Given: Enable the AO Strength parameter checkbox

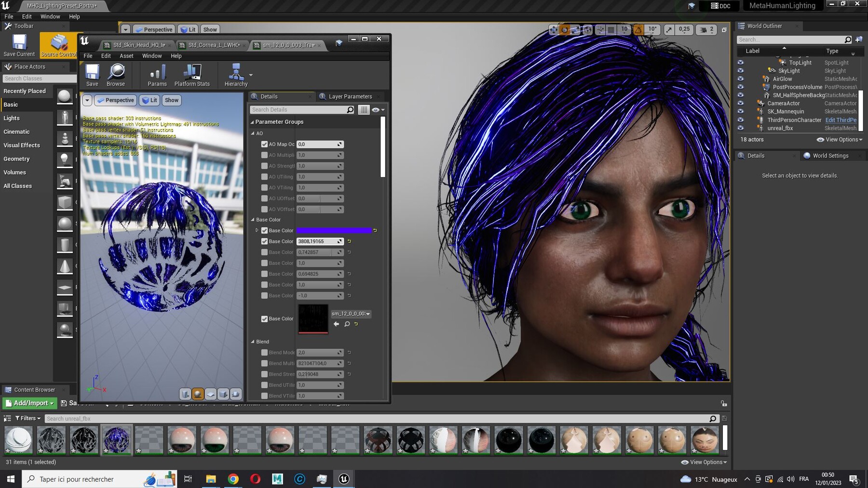Looking at the screenshot, I should [x=264, y=166].
